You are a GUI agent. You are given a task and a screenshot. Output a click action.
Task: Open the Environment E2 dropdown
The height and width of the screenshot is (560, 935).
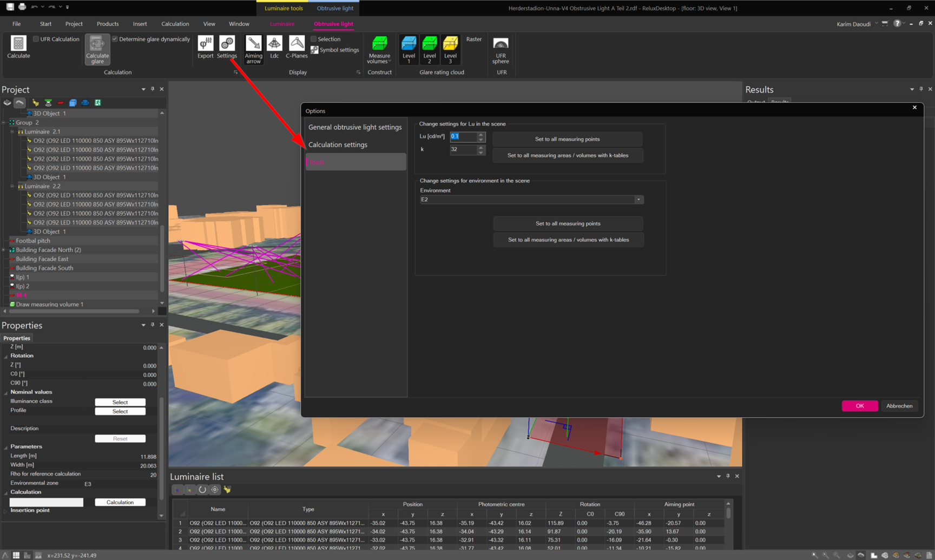click(638, 200)
